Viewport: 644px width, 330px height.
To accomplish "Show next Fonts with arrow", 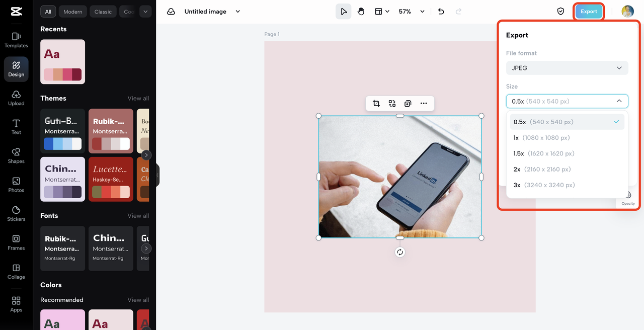I will 146,249.
